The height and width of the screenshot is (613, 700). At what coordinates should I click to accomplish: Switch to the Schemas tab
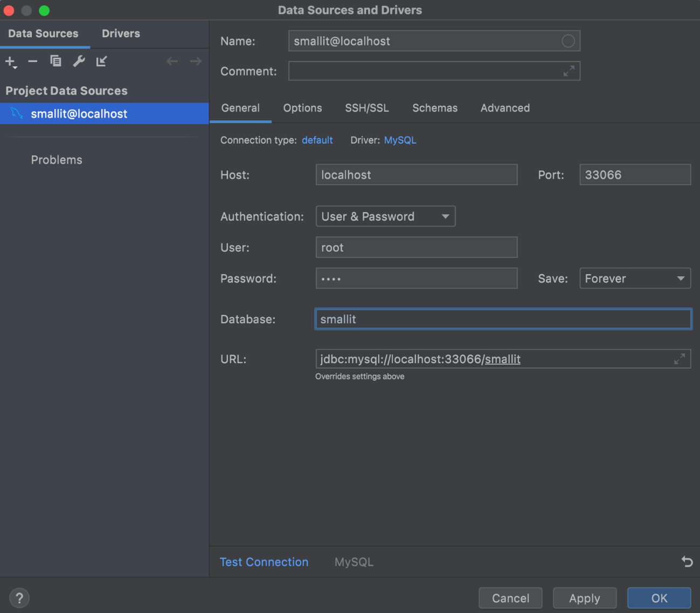(x=434, y=108)
